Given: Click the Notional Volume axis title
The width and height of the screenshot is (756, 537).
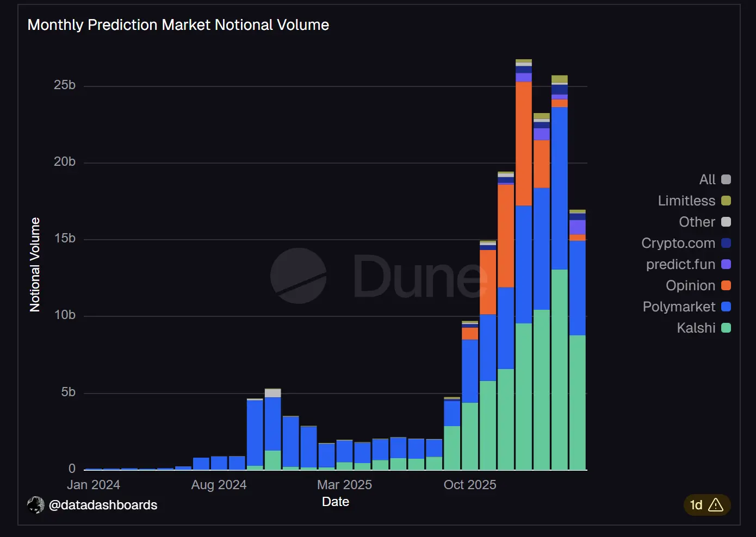Looking at the screenshot, I should click(x=35, y=265).
